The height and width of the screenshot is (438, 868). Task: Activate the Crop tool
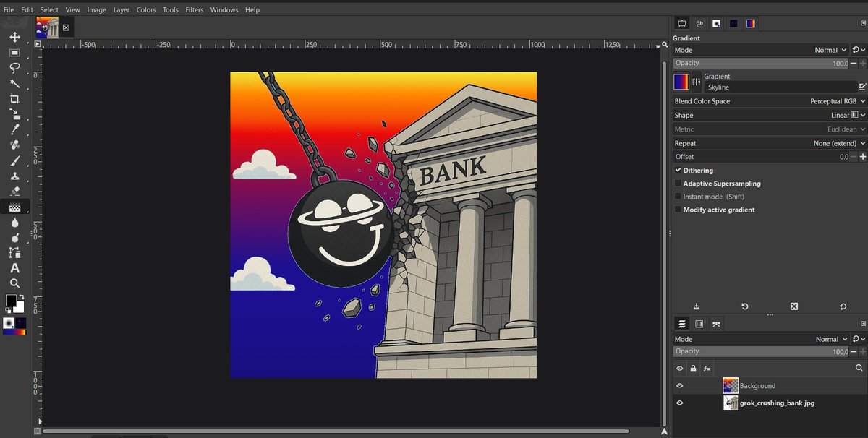pyautogui.click(x=14, y=99)
